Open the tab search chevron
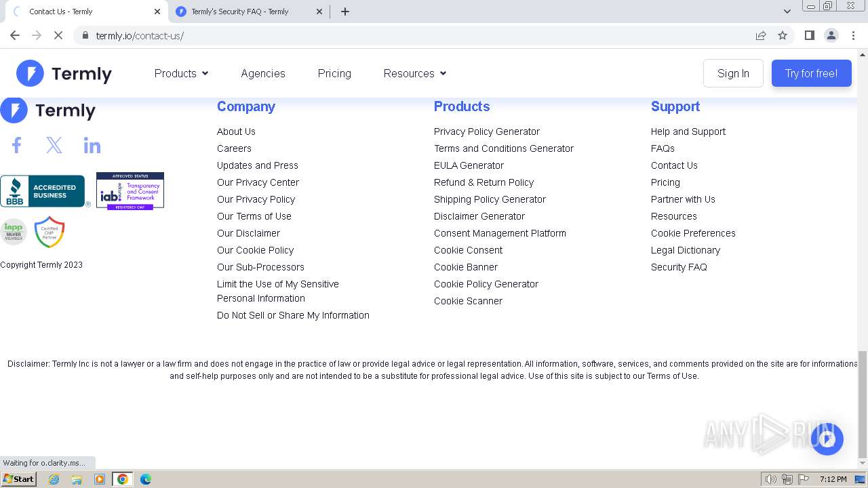The image size is (868, 488). [787, 12]
